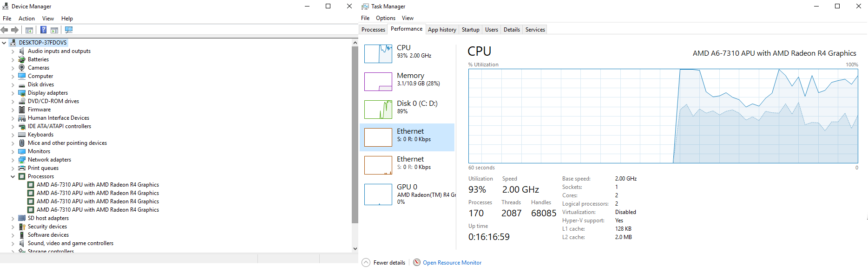Click the DVD/CD-ROM drives disc icon
The width and height of the screenshot is (868, 272).
(22, 101)
